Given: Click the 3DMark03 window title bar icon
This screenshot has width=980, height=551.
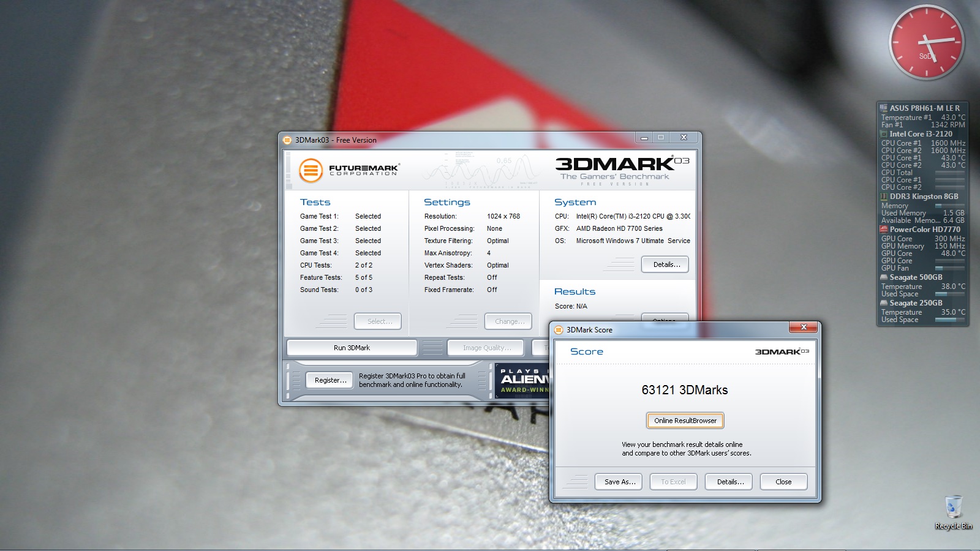Looking at the screenshot, I should click(287, 140).
